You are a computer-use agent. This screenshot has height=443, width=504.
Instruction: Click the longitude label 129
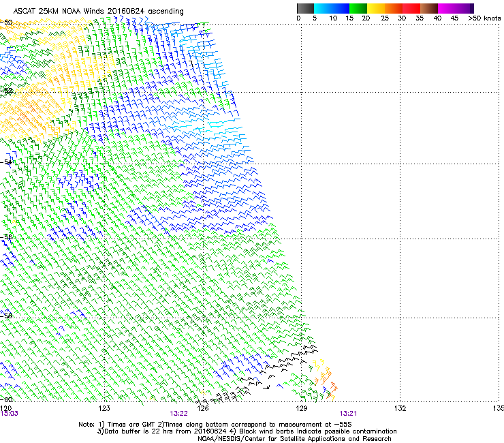pyautogui.click(x=302, y=408)
